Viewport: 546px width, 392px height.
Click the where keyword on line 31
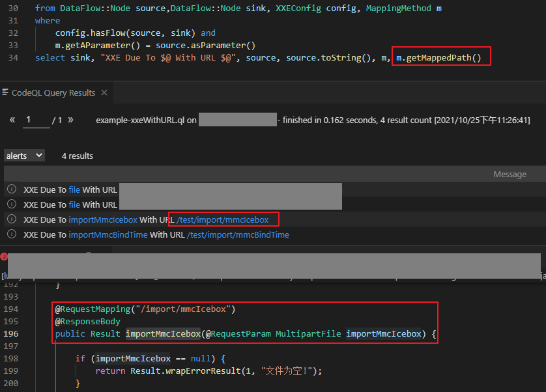48,21
